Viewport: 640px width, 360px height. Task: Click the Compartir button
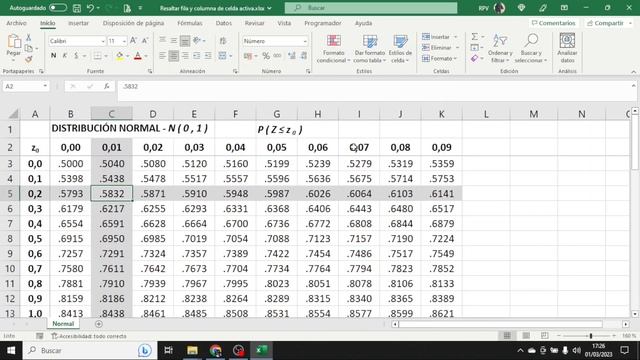[609, 23]
